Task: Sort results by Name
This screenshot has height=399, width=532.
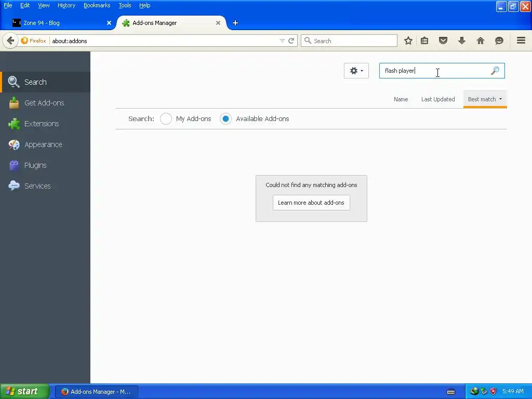Action: click(401, 99)
